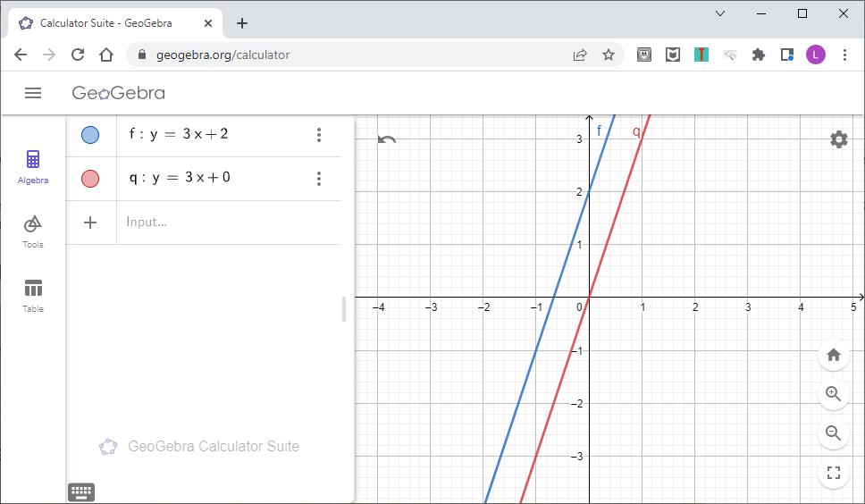Hide line f using blue visibility circle
The width and height of the screenshot is (865, 504).
90,135
